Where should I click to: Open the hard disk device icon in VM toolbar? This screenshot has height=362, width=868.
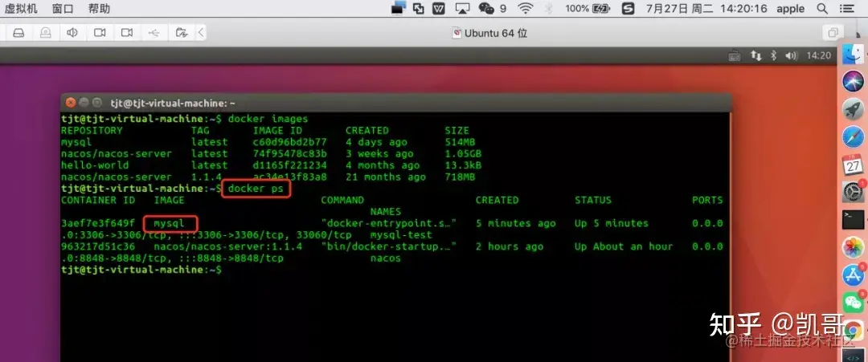tap(18, 33)
